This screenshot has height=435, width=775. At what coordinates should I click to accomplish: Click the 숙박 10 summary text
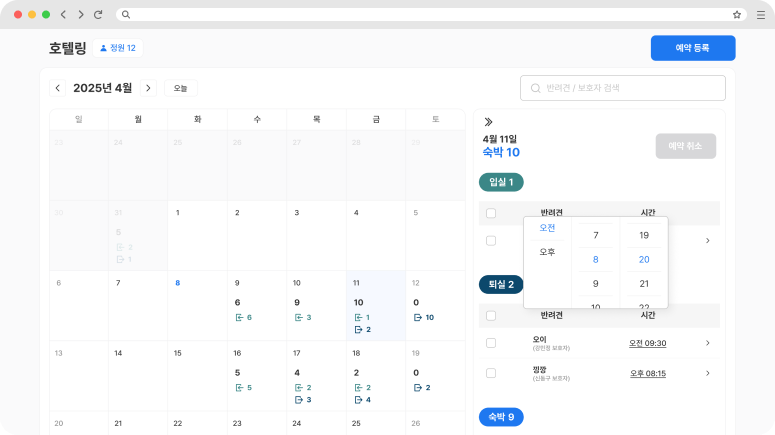click(501, 152)
